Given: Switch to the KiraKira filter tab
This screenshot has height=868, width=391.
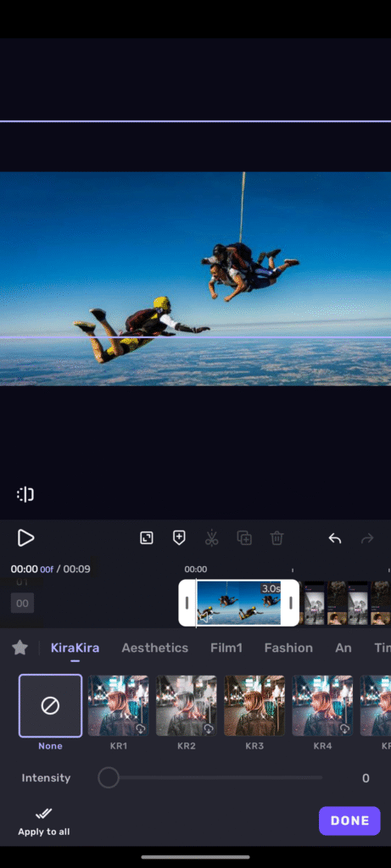Looking at the screenshot, I should [x=75, y=648].
